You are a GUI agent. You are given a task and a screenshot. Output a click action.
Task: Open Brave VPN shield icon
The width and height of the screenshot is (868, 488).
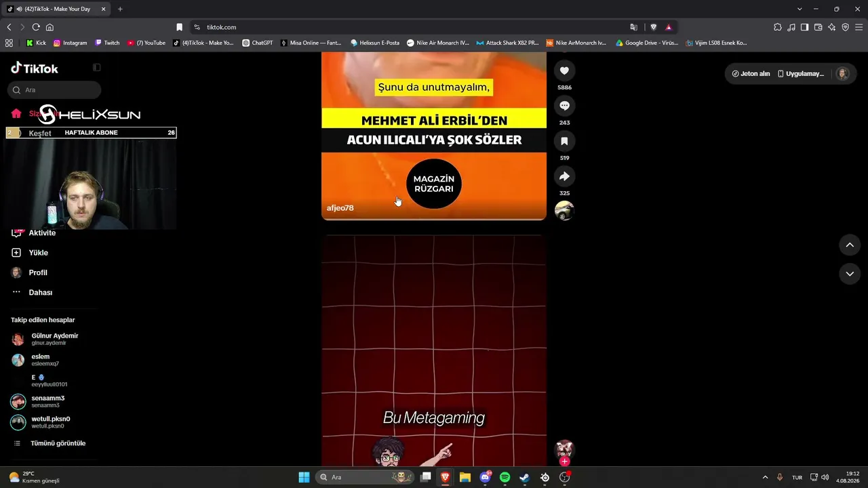click(x=845, y=27)
